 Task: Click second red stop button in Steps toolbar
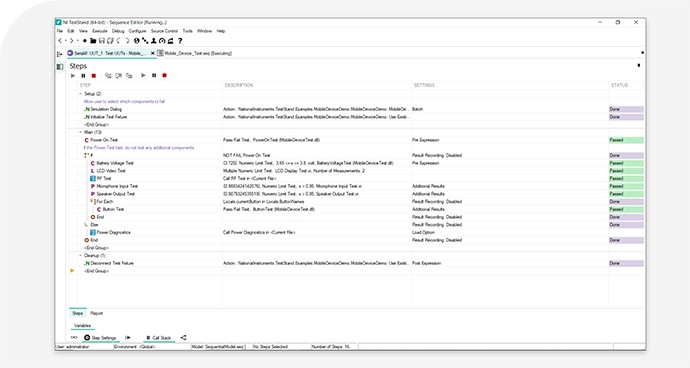[165, 76]
